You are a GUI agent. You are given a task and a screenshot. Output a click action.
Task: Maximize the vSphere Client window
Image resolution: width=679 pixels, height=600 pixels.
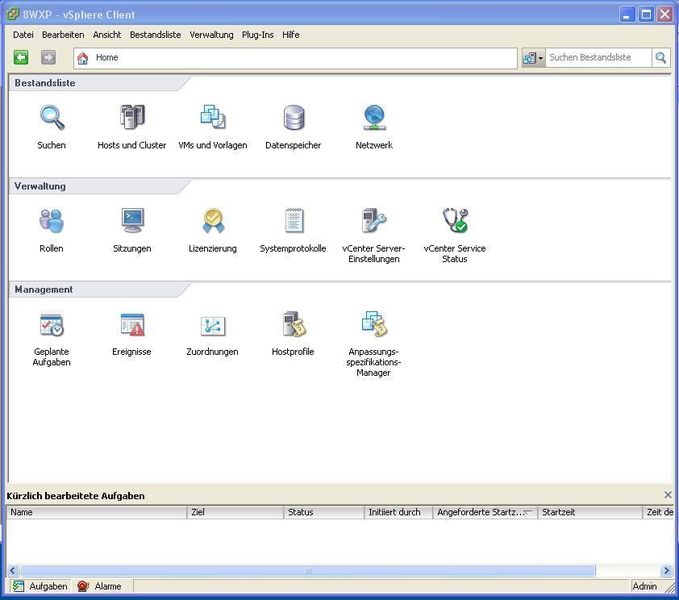coord(646,14)
